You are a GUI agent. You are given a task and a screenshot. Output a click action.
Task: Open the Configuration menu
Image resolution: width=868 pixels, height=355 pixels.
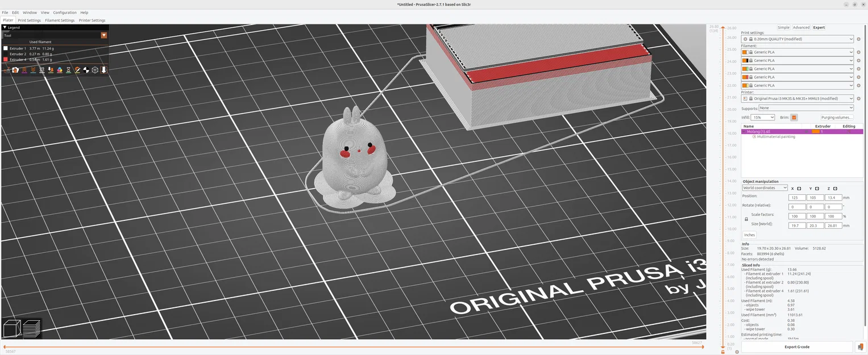pos(65,12)
